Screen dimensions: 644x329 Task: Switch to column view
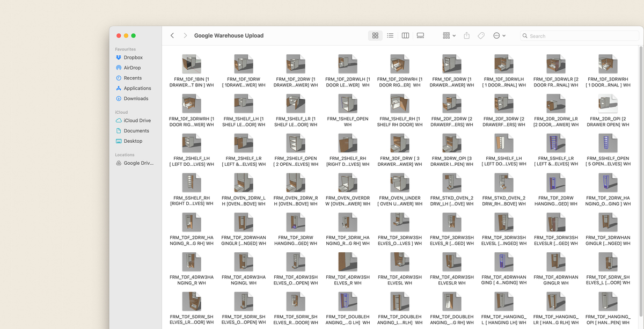click(405, 35)
